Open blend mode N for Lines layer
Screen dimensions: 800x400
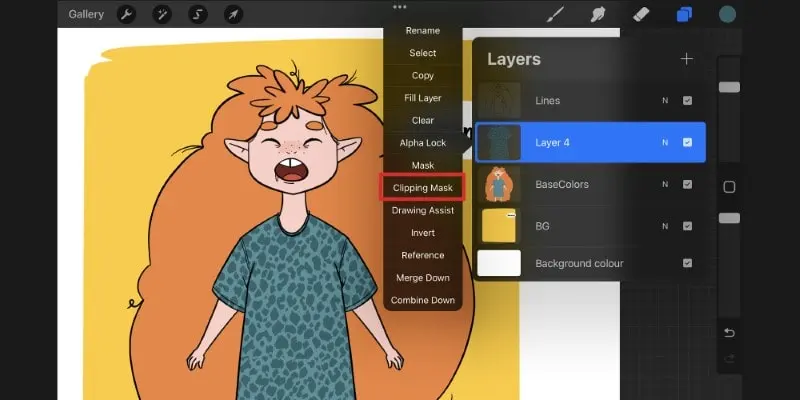(x=665, y=101)
